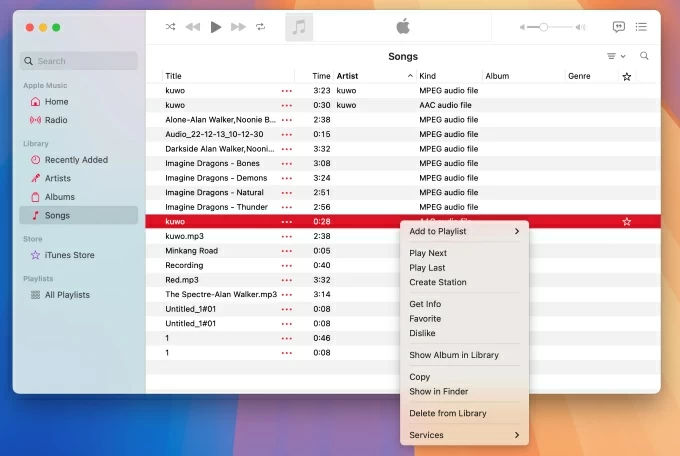
Task: Open the lyrics panel icon
Action: (x=619, y=27)
